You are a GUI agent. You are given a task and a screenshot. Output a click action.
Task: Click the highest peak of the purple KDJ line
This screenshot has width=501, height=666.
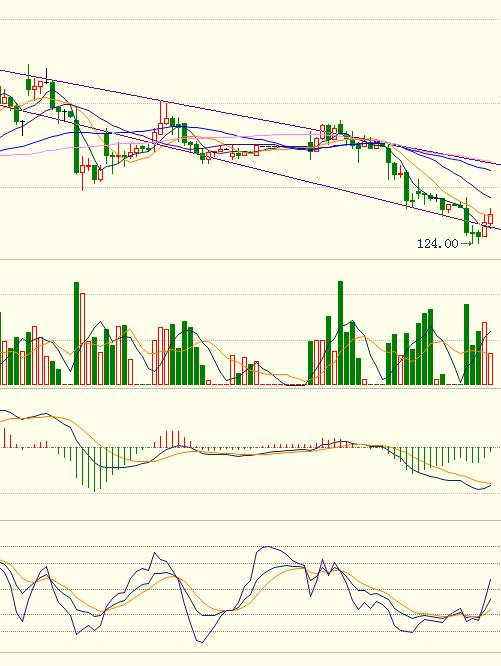click(267, 547)
